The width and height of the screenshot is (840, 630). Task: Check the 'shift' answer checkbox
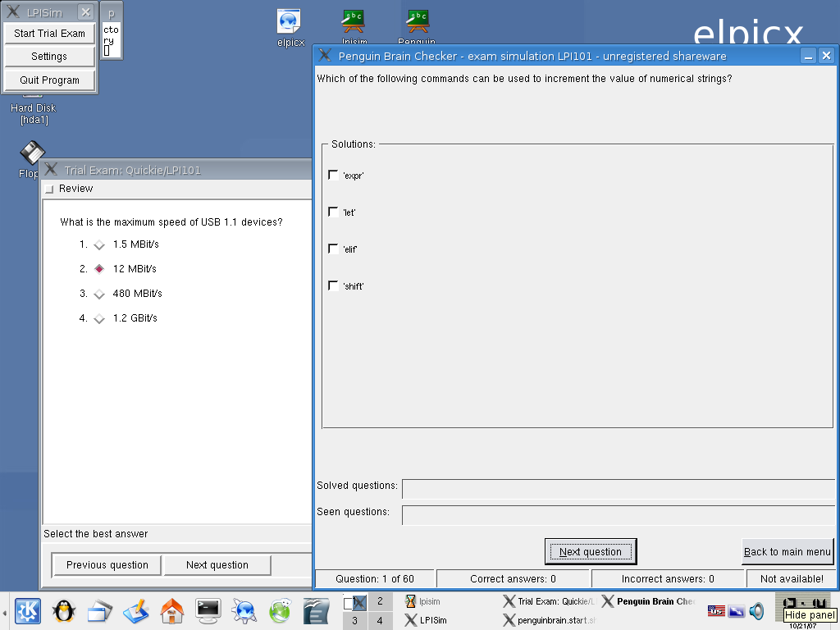[x=333, y=286]
